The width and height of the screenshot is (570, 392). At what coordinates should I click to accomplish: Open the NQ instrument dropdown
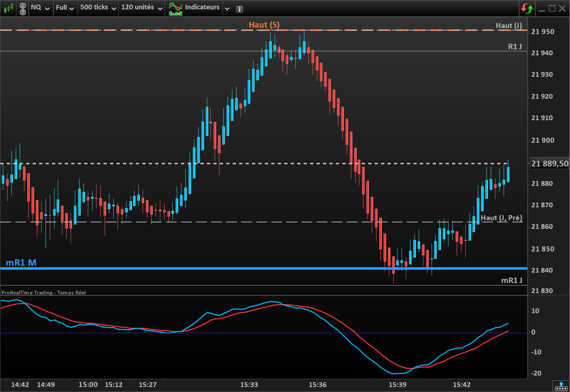coord(40,8)
